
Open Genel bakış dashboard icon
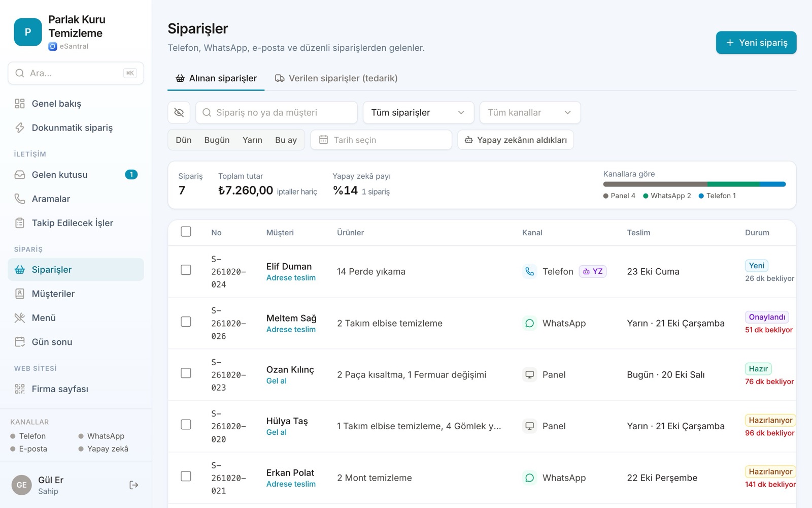tap(20, 104)
